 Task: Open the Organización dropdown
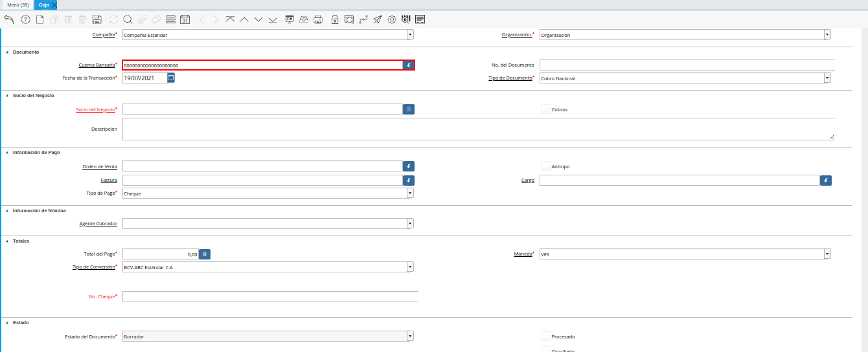click(827, 35)
